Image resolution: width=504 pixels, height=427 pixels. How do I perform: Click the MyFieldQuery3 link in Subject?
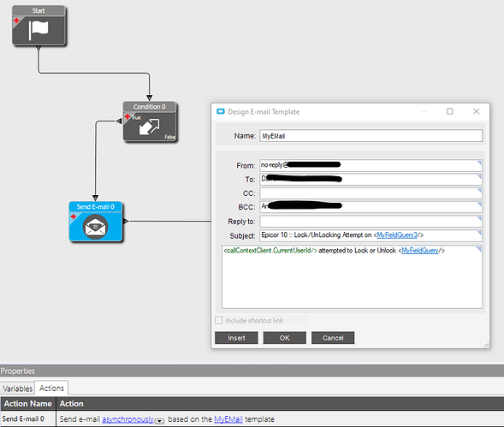(x=397, y=235)
